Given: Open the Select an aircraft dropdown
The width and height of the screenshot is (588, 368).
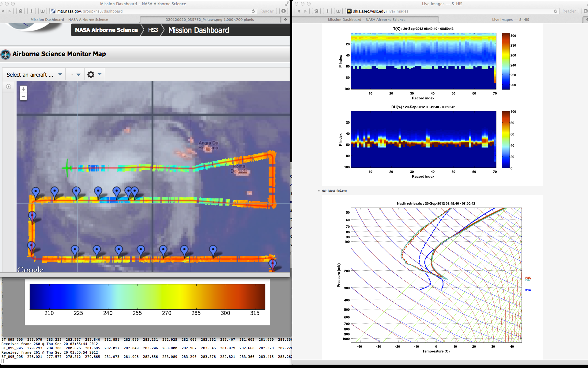Looking at the screenshot, I should (34, 75).
